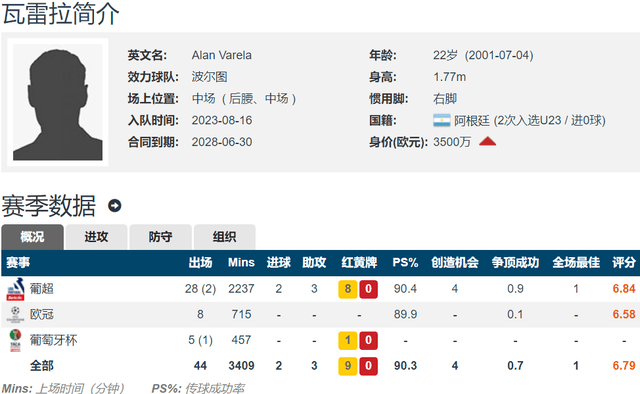Click the 葡超 yellow card count 8
Screen dimensions: 640x394
pyautogui.click(x=348, y=289)
